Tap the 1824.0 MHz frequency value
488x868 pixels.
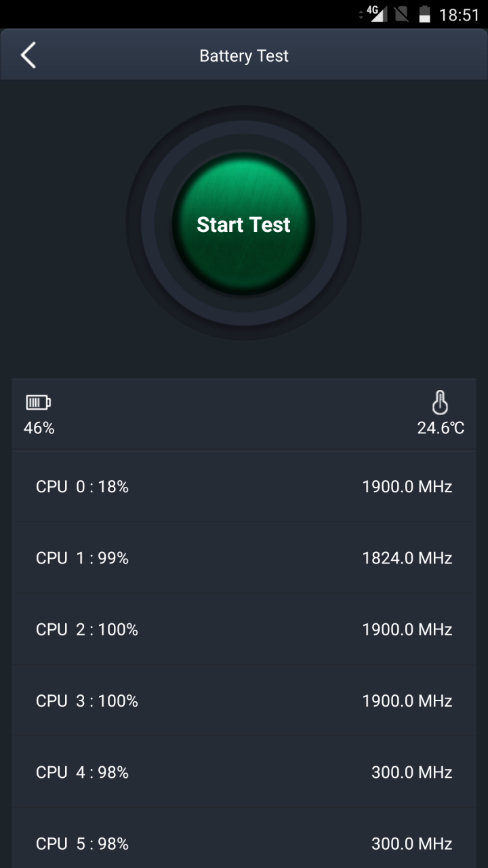tap(407, 558)
